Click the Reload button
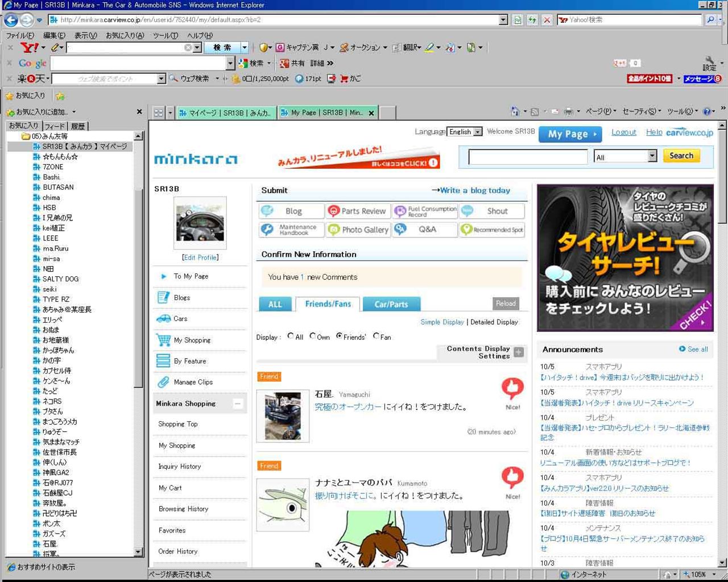Screen dimensions: 728x582 (506, 304)
